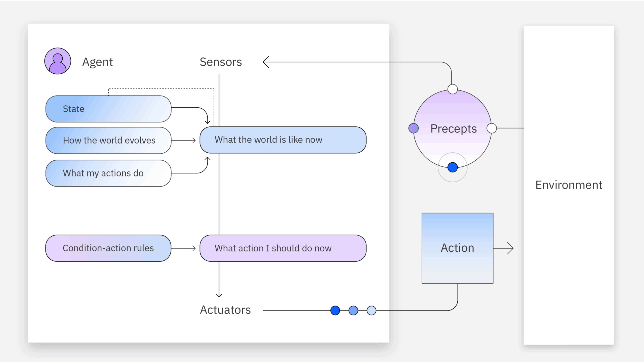Select the State box

coord(108,109)
